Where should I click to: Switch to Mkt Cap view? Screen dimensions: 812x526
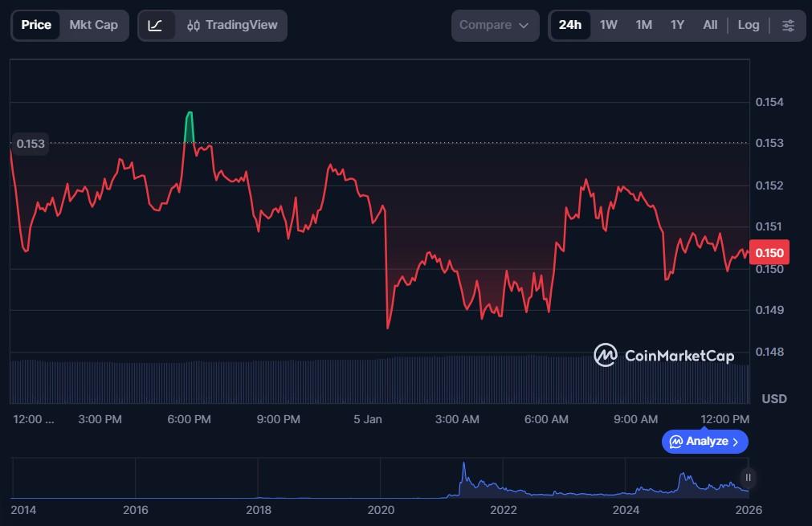(93, 26)
